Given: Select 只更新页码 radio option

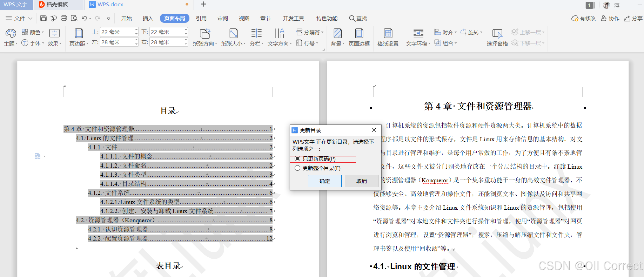Looking at the screenshot, I should coord(297,159).
